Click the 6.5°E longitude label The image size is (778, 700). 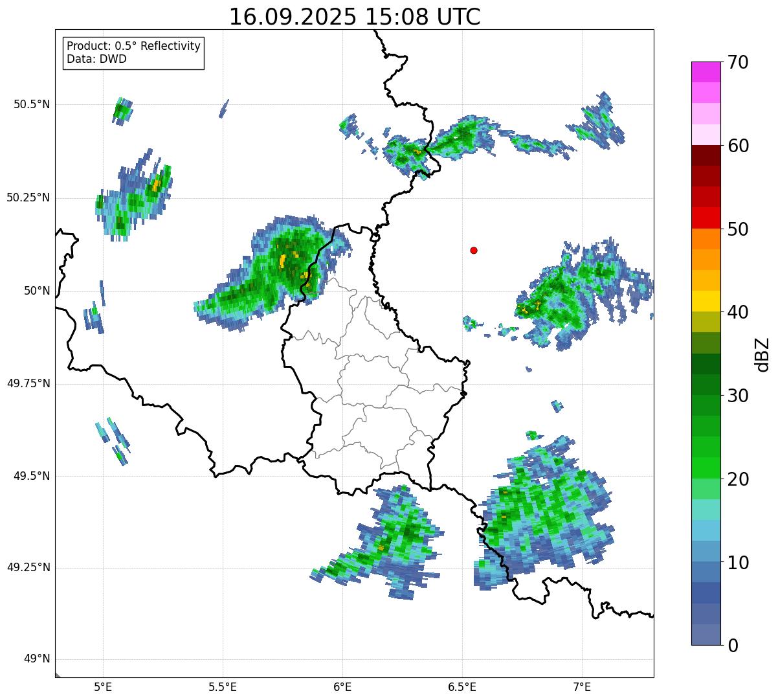click(462, 687)
